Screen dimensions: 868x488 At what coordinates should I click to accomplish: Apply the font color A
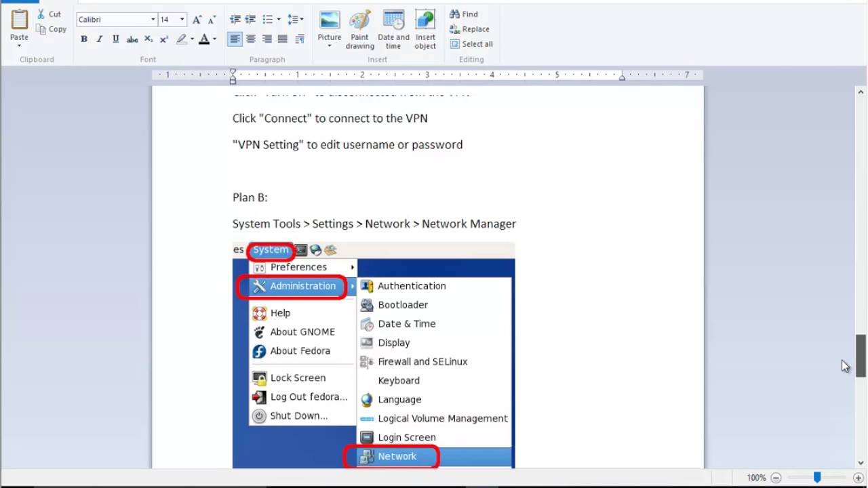tap(204, 39)
